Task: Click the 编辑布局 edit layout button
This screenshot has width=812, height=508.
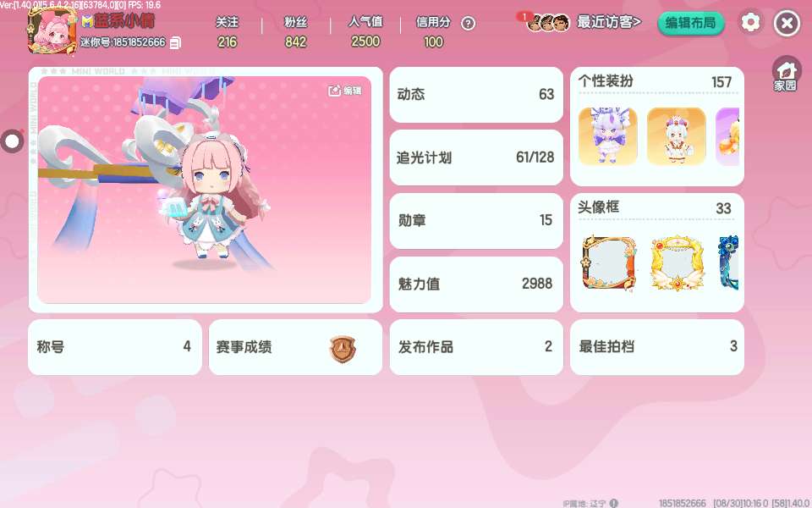Action: [690, 23]
